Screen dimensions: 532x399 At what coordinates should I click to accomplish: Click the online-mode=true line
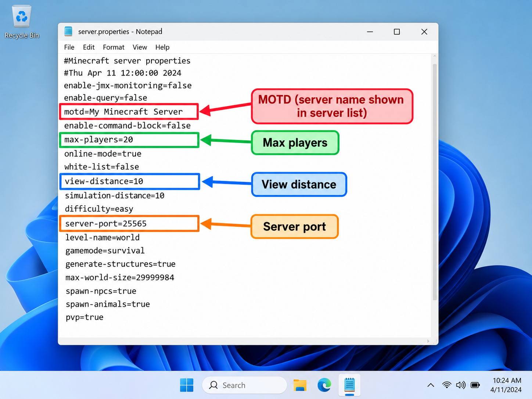(x=103, y=154)
